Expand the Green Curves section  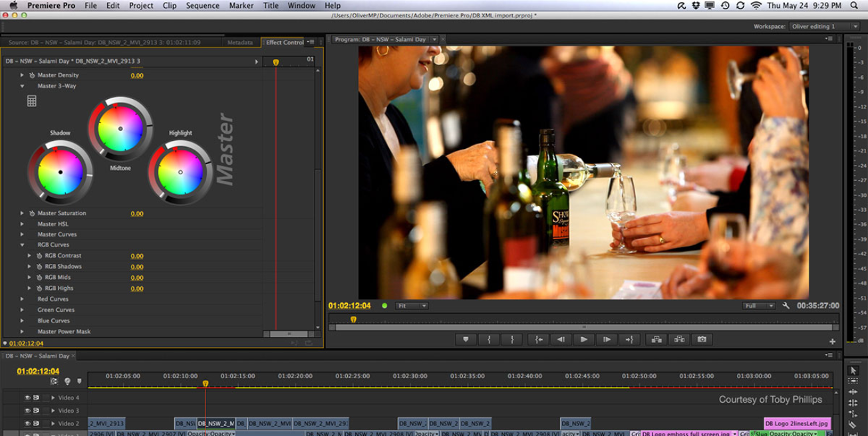click(22, 310)
